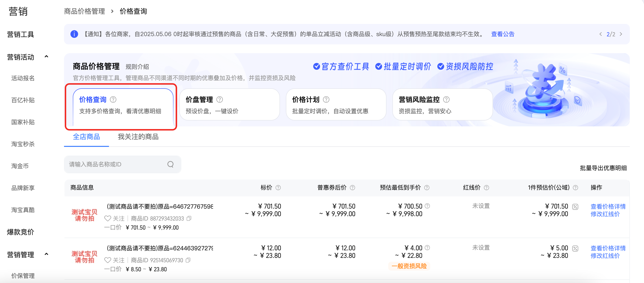Click help icon next to 价格计划
The height and width of the screenshot is (283, 644).
click(326, 100)
